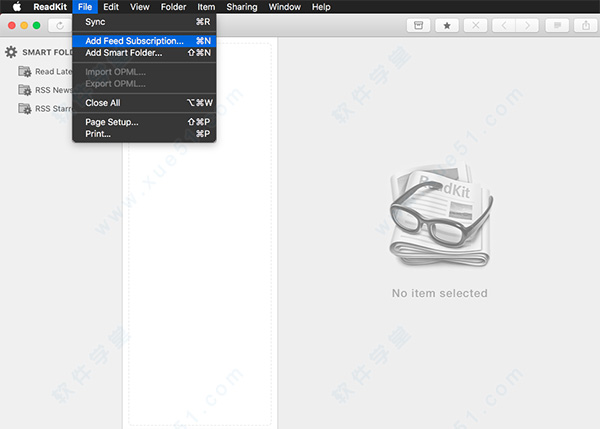Screen dimensions: 600x429
Task: Choose Page Setup from File menu
Action: coord(144,122)
